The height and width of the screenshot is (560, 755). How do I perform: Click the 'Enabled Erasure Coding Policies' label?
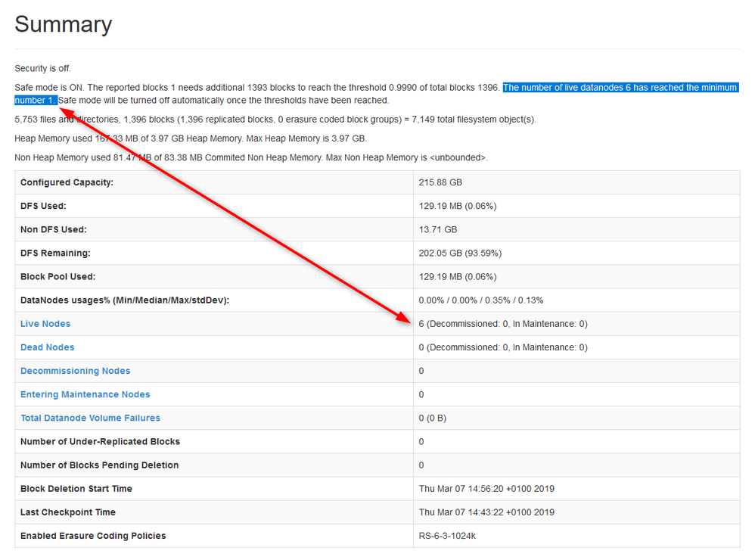(93, 536)
